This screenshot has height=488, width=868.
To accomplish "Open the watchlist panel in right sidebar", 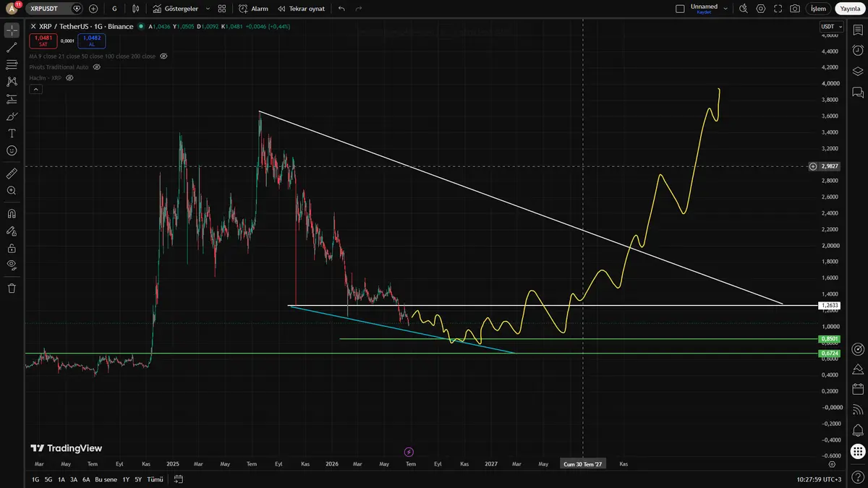I will point(858,30).
